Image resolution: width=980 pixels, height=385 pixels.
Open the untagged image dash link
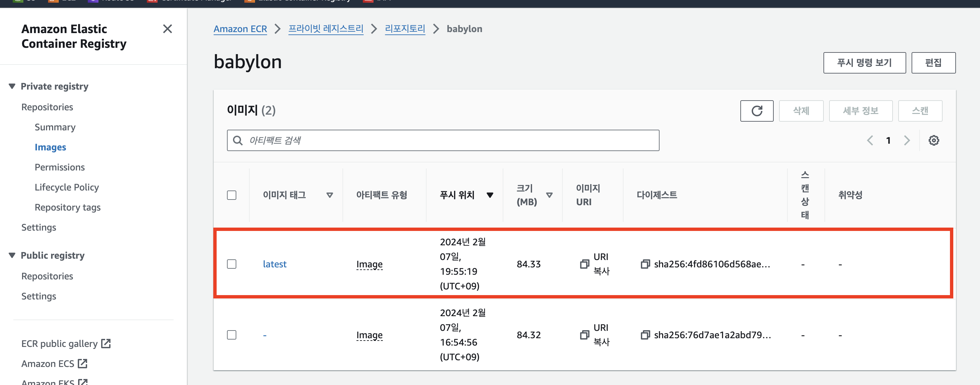click(x=265, y=335)
